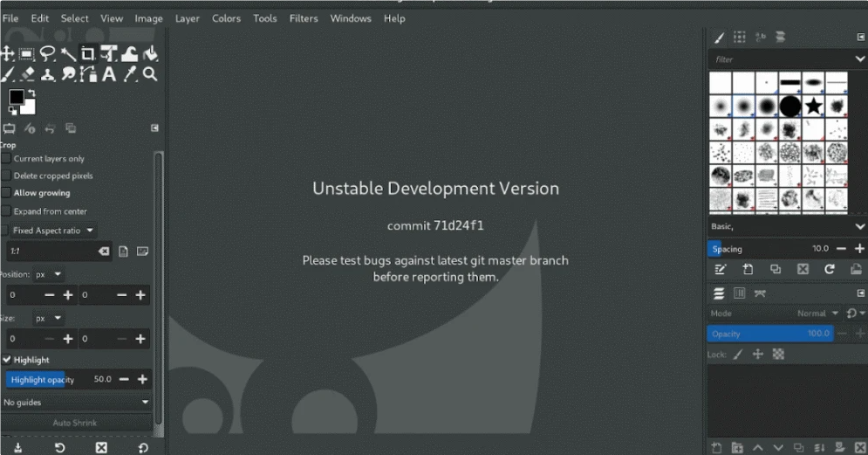Open the No guides dropdown
868x455 pixels.
(77, 403)
